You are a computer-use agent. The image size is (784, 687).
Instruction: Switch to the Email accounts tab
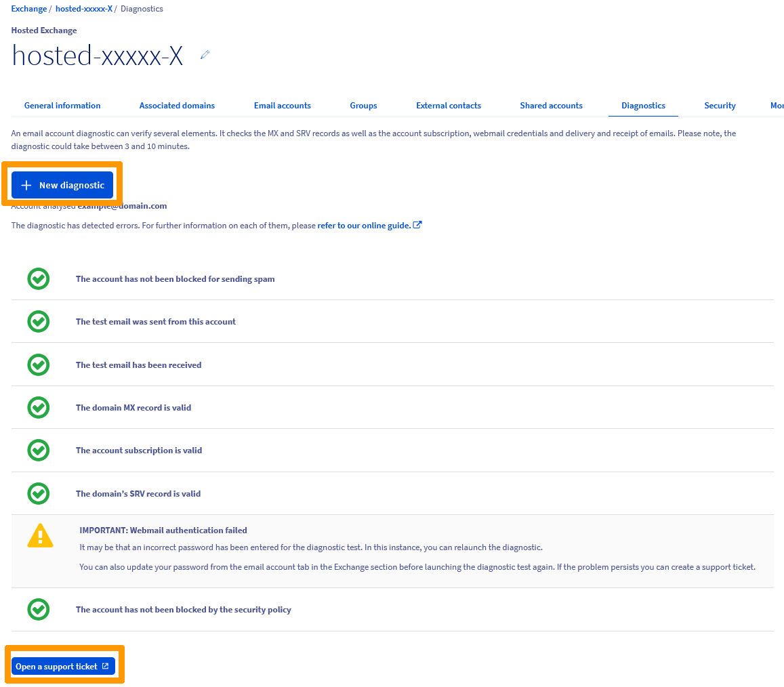pos(283,105)
